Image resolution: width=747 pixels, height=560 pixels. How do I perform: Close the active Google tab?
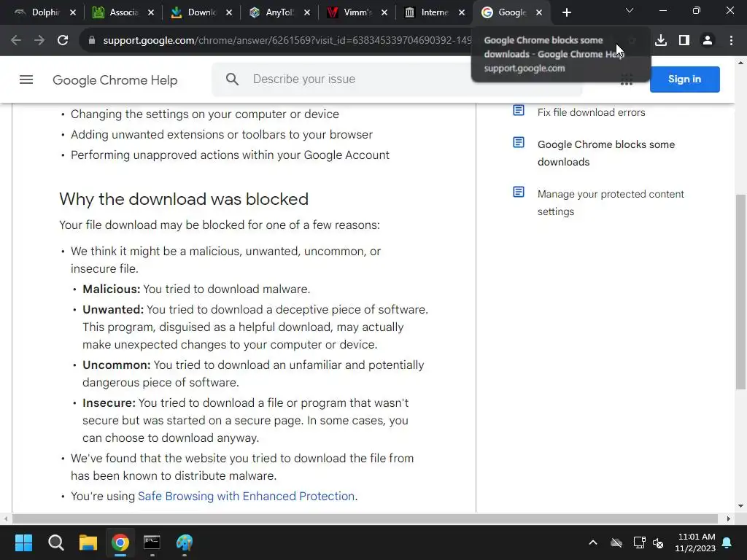point(539,13)
